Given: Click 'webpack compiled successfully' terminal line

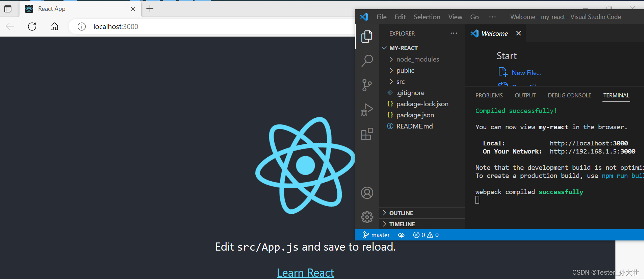Looking at the screenshot, I should tap(529, 192).
